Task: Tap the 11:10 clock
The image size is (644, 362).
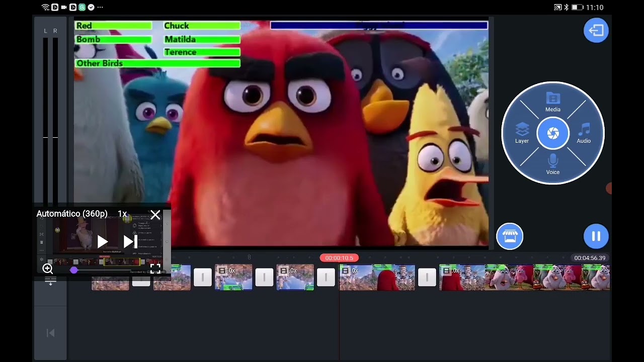Action: tap(595, 8)
